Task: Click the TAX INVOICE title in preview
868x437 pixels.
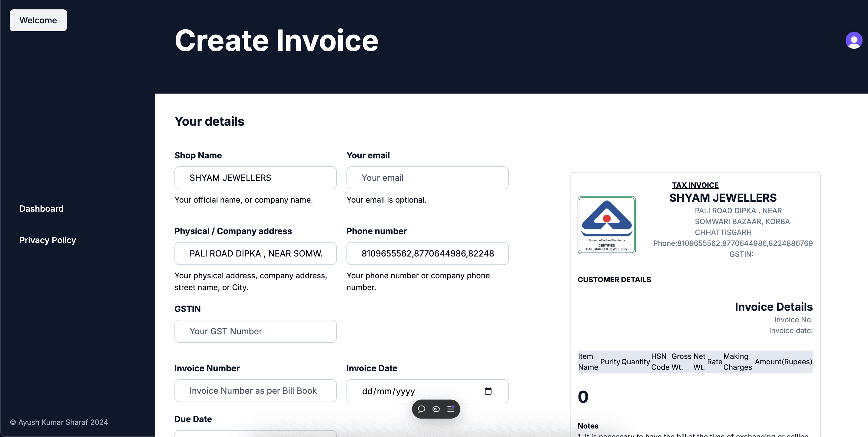Action: coord(695,185)
